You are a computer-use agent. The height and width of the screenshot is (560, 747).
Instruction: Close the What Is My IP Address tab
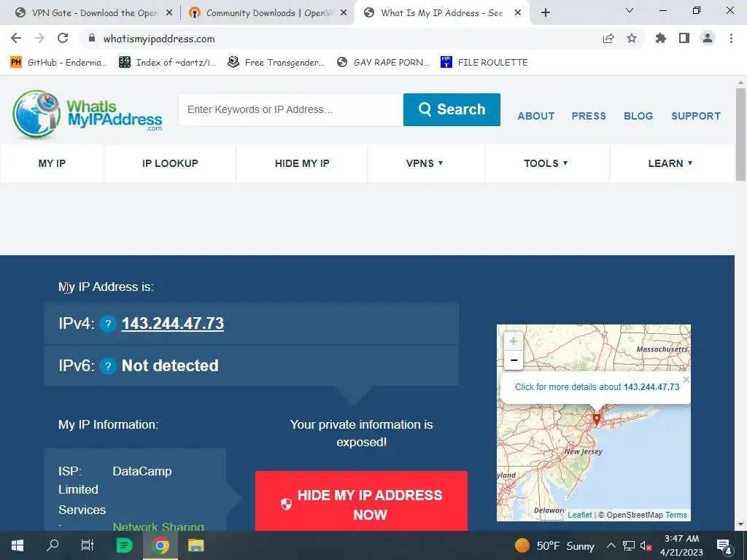coord(518,13)
